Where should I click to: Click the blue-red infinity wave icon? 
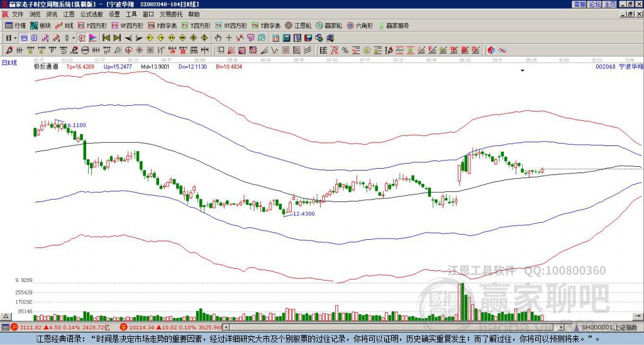point(502,50)
